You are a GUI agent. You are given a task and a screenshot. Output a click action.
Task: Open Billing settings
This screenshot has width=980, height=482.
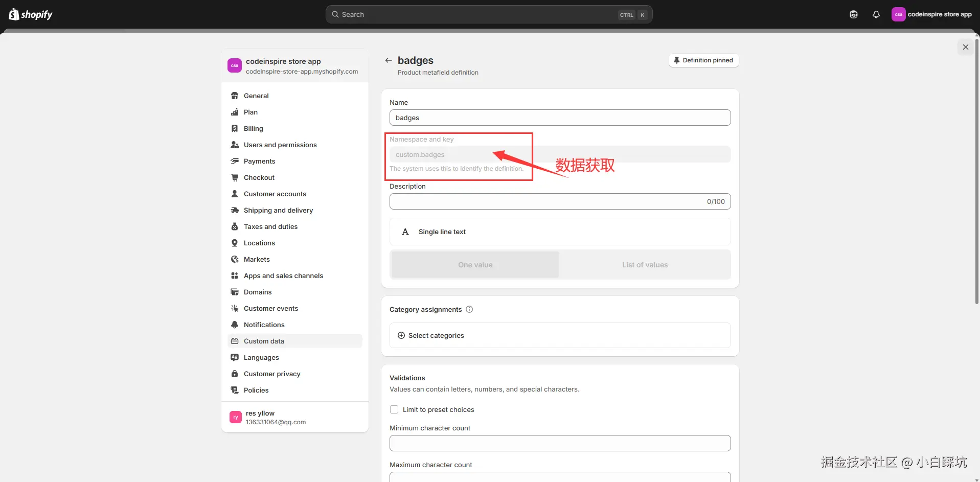tap(294, 128)
